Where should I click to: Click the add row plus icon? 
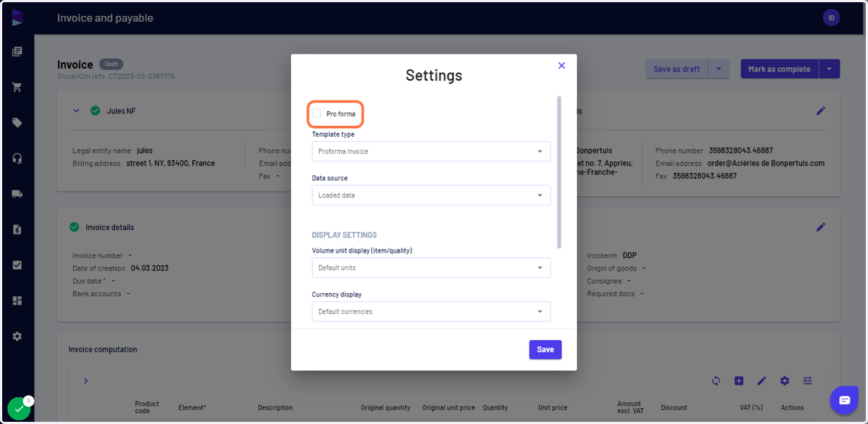pos(739,381)
